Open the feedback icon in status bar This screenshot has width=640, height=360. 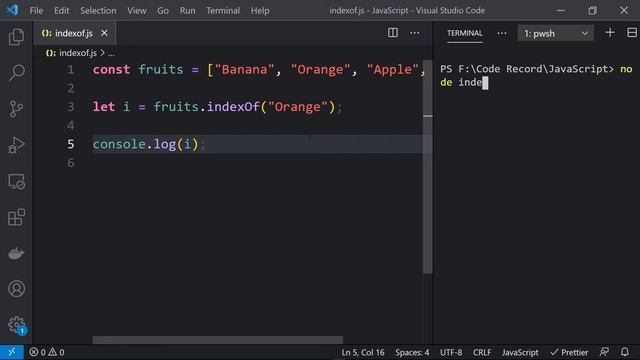coord(604,352)
